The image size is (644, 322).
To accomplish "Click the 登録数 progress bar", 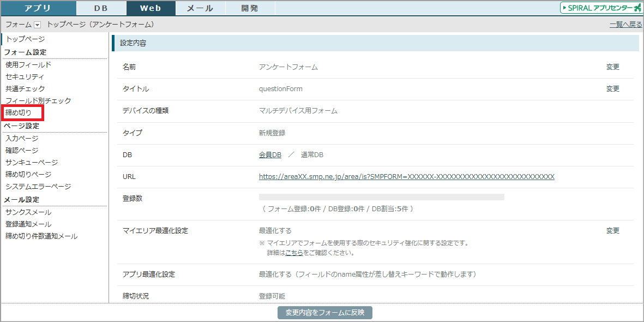I will [x=381, y=197].
